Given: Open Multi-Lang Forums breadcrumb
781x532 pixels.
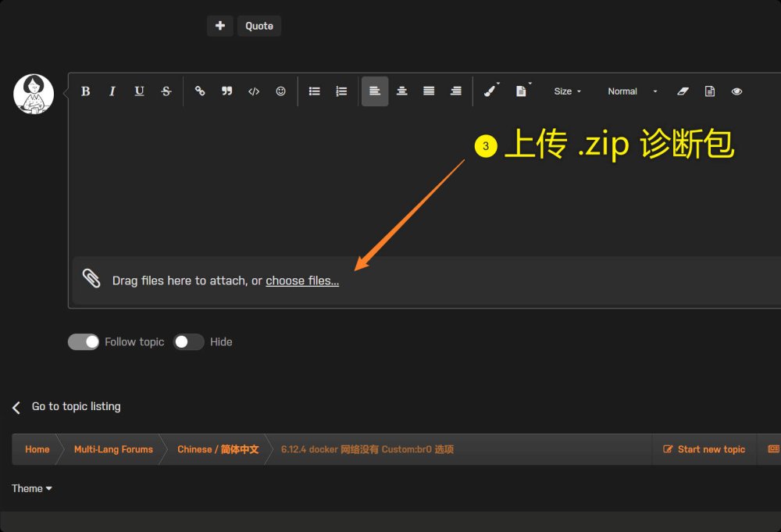Looking at the screenshot, I should (113, 449).
